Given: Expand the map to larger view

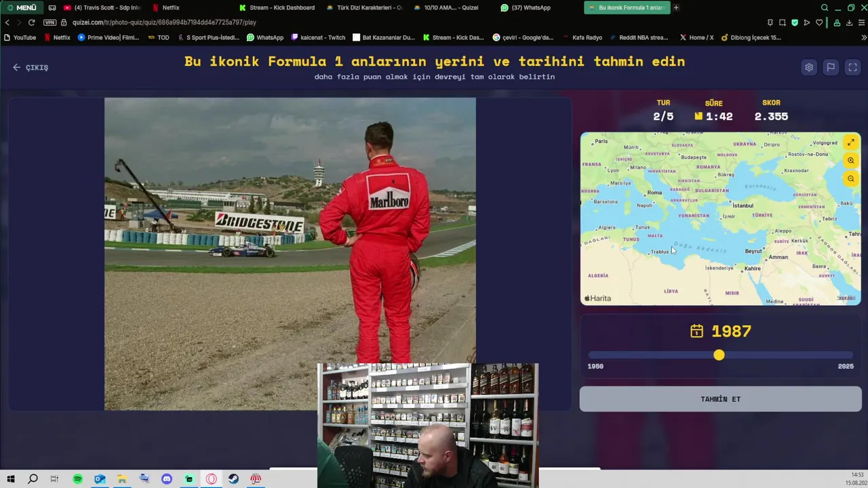Looking at the screenshot, I should click(x=850, y=142).
